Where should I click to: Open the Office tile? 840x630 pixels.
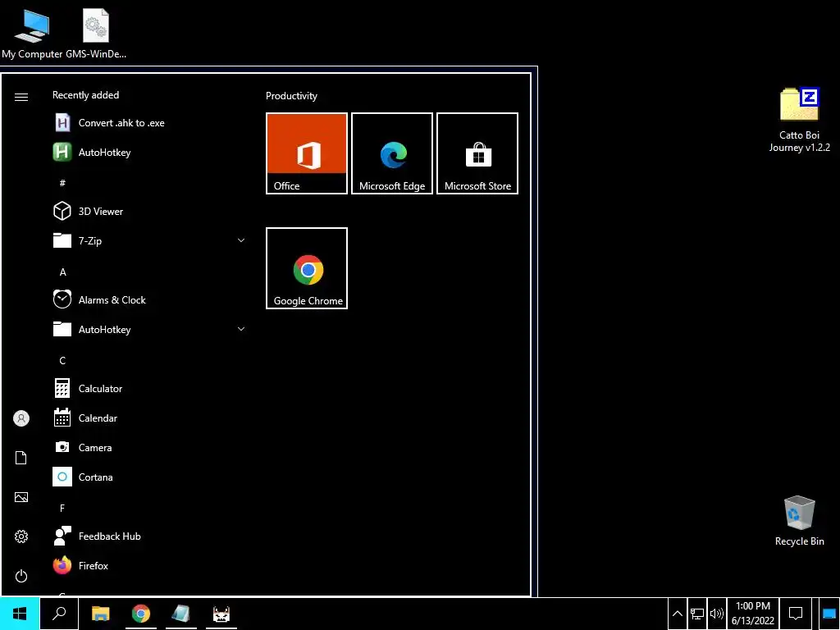pyautogui.click(x=307, y=153)
